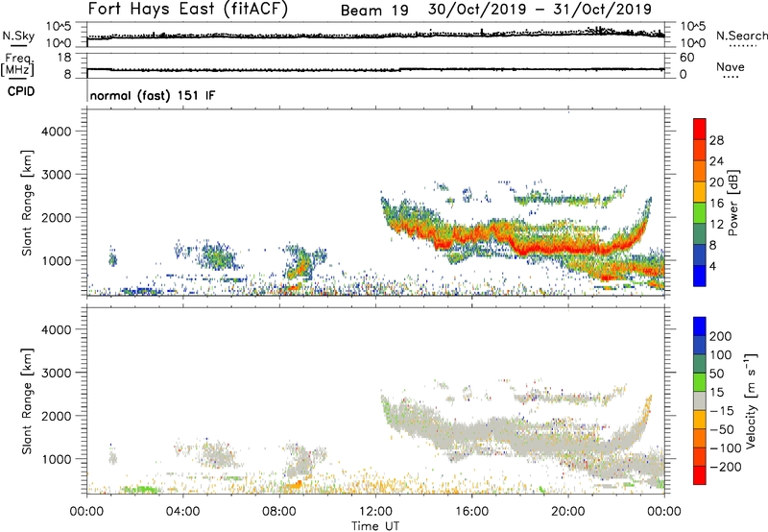Click the "normal (fast) 151 IF" CPID text
Screen dimensions: 768x532
click(x=153, y=95)
